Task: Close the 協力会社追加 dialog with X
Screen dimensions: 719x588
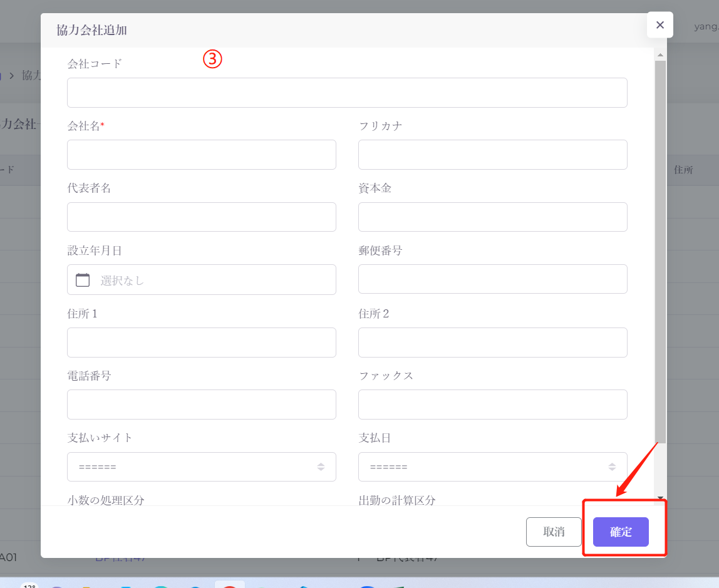Action: click(660, 25)
